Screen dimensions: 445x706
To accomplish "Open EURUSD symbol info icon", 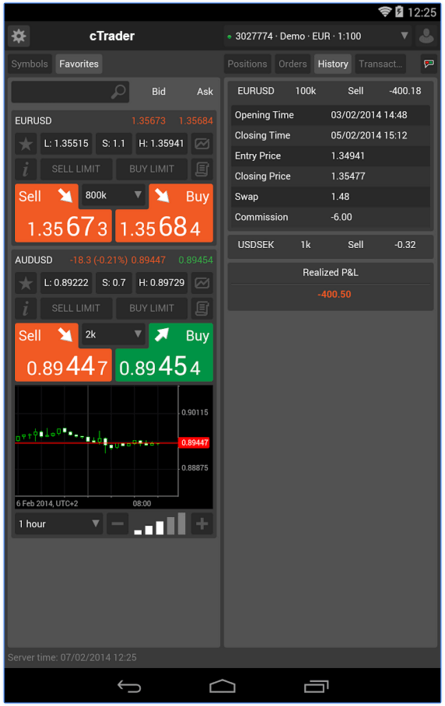I will click(26, 169).
